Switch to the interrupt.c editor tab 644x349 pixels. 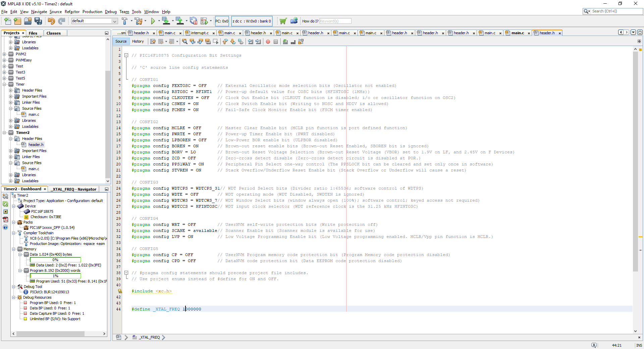click(200, 33)
